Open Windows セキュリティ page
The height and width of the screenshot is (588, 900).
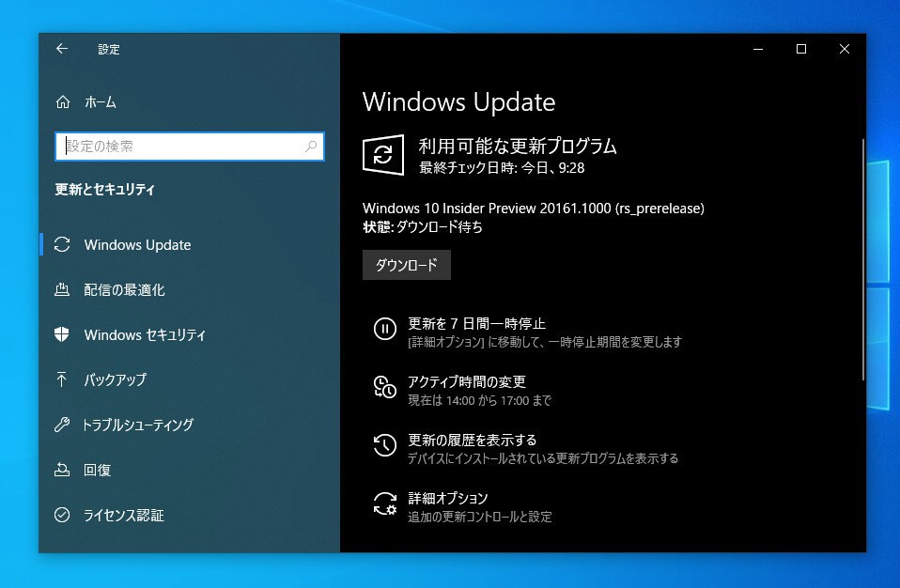[145, 335]
